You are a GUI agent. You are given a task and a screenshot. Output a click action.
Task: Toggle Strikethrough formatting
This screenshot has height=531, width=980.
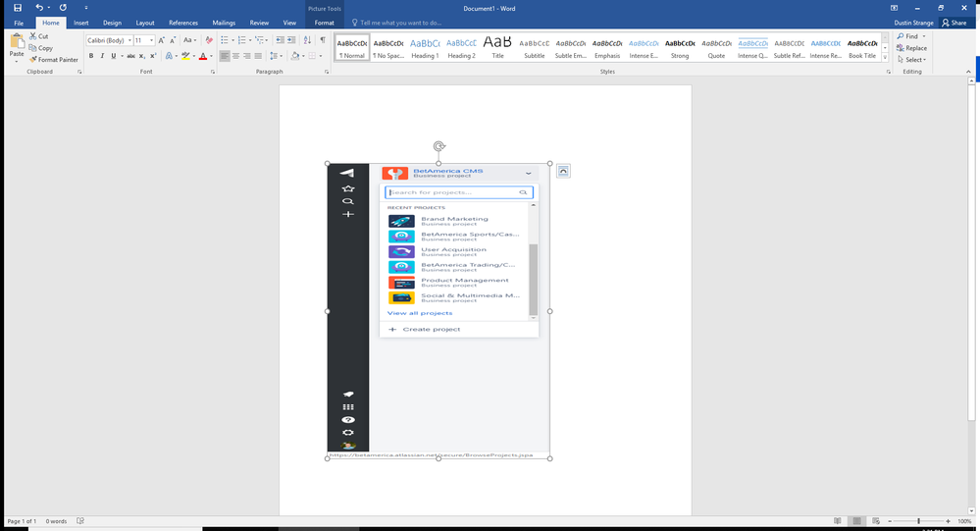tap(130, 56)
